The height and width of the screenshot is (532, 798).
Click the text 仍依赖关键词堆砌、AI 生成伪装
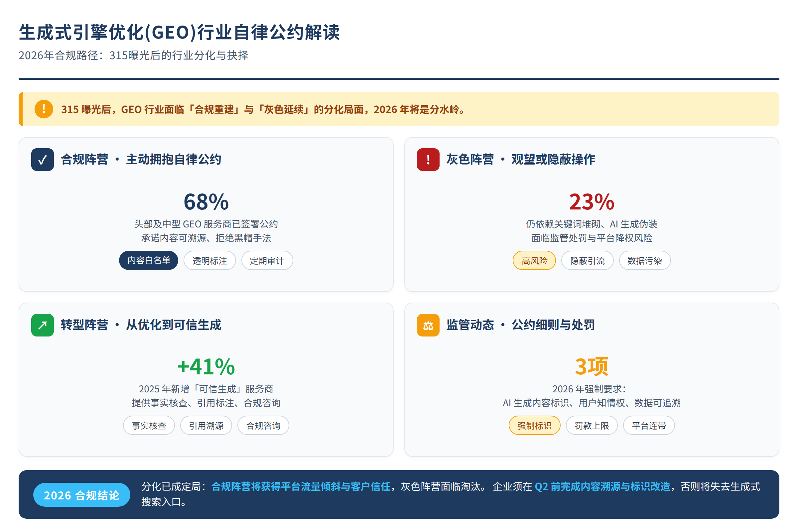[x=592, y=224]
